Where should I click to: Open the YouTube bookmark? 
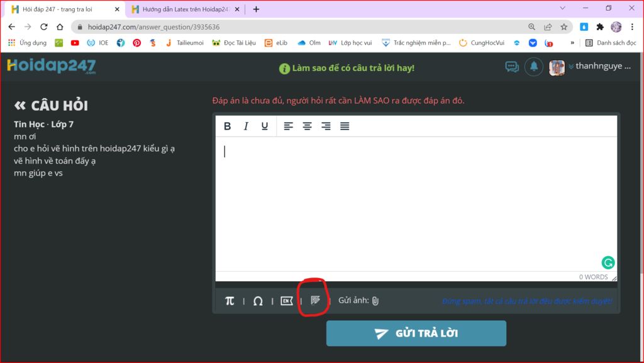point(75,43)
